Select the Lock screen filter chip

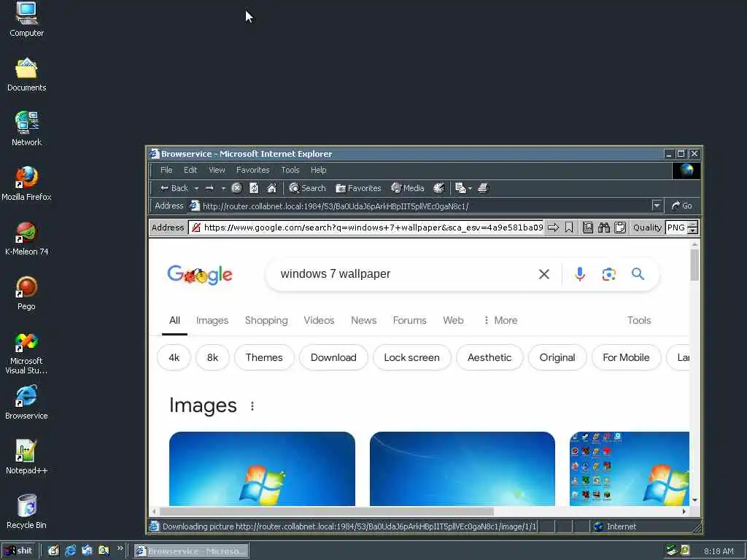[411, 357]
